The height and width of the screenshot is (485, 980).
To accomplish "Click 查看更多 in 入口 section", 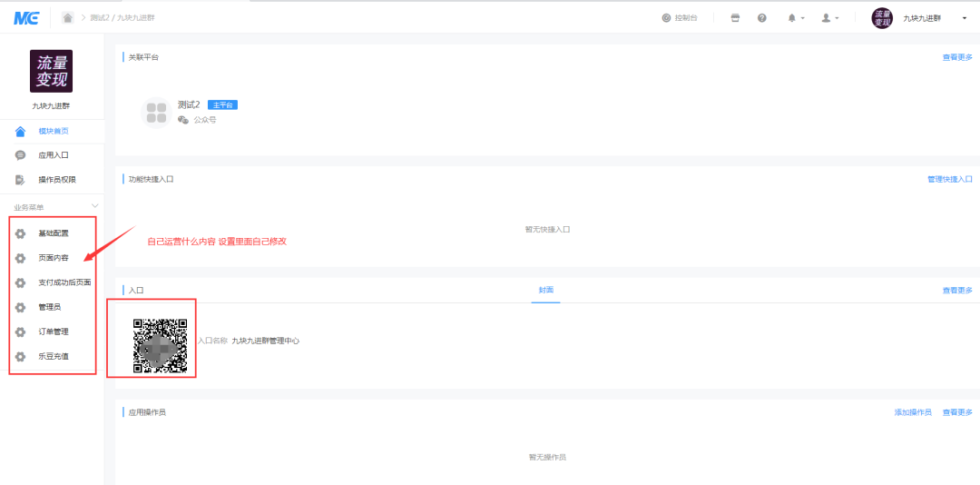I will coord(957,291).
